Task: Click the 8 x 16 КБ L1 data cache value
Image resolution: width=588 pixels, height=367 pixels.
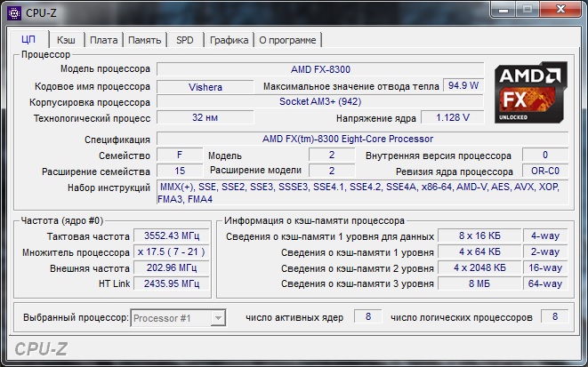Action: tap(479, 235)
